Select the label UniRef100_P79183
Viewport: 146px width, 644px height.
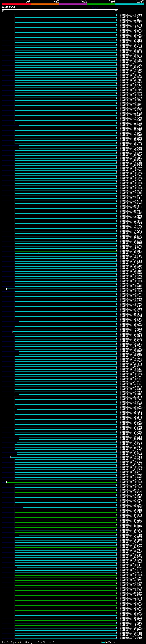(131, 238)
